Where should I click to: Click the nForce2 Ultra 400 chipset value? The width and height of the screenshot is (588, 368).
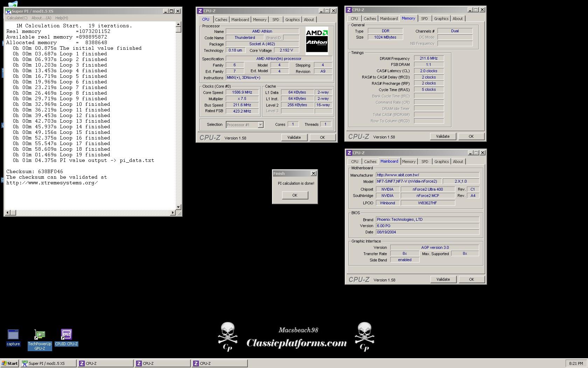(428, 189)
